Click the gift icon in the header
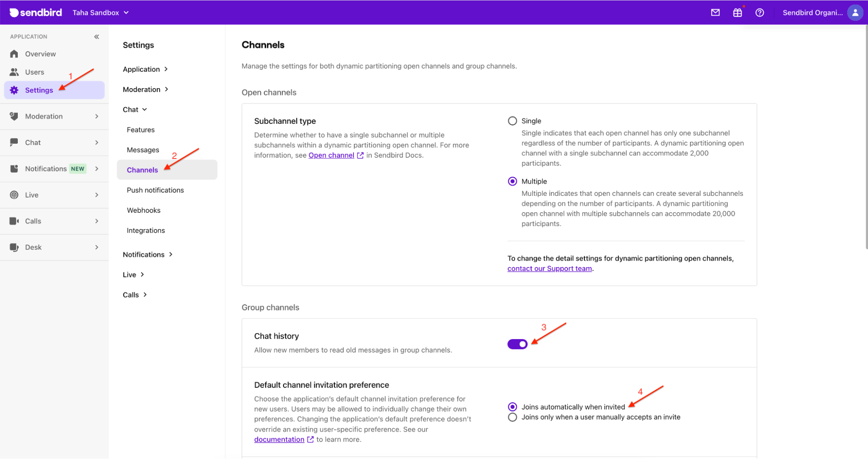The height and width of the screenshot is (459, 868). coord(737,13)
